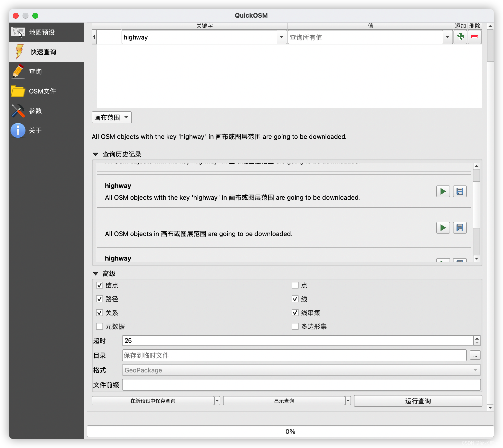Screen dimensions: 503x448
Task: Open the 参数 settings panel
Action: [35, 111]
